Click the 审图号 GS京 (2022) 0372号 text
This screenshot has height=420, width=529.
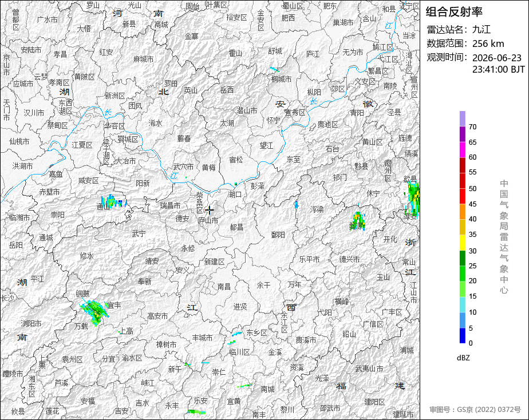coord(475,410)
